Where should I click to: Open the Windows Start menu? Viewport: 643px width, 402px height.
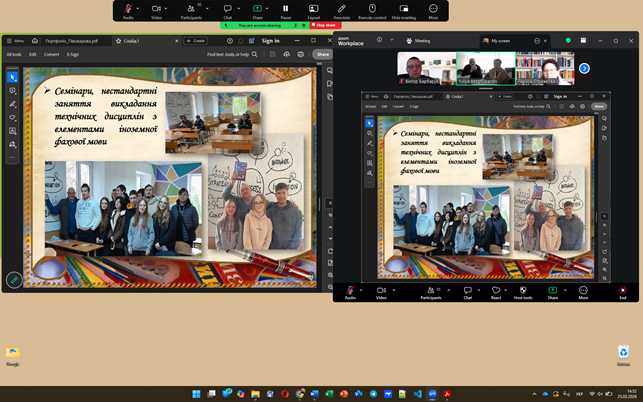pyautogui.click(x=196, y=394)
